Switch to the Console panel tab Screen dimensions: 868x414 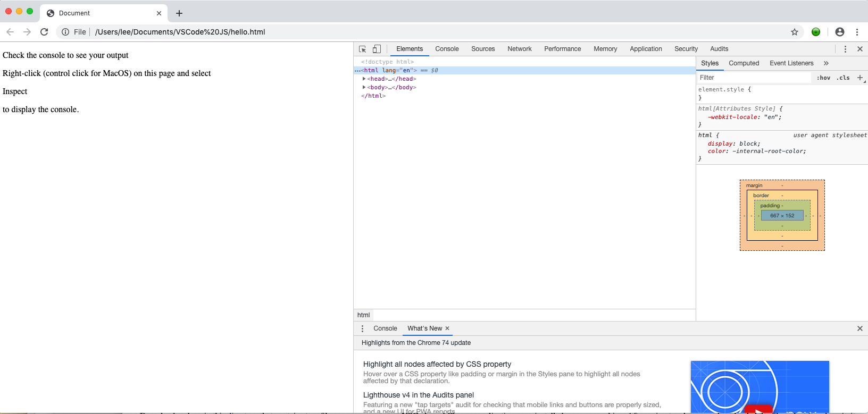(447, 49)
